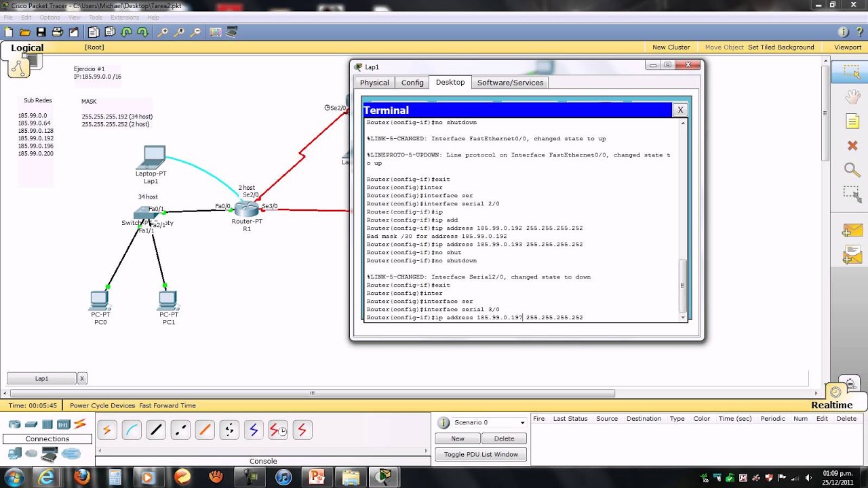The width and height of the screenshot is (868, 488).
Task: Switch to Realtime mode tab
Action: 832,405
